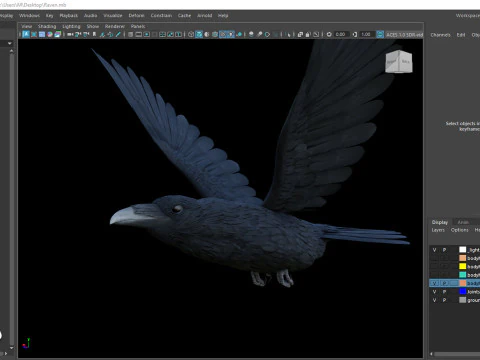The width and height of the screenshot is (480, 360).
Task: Open the Arnold menu
Action: coord(204,15)
